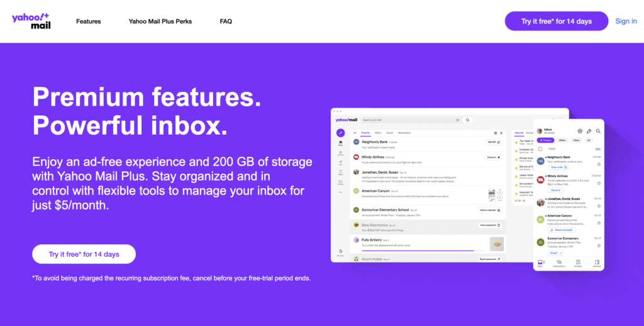Select the Offers tab in desktop mockup
The width and height of the screenshot is (644, 326).
pyautogui.click(x=378, y=133)
